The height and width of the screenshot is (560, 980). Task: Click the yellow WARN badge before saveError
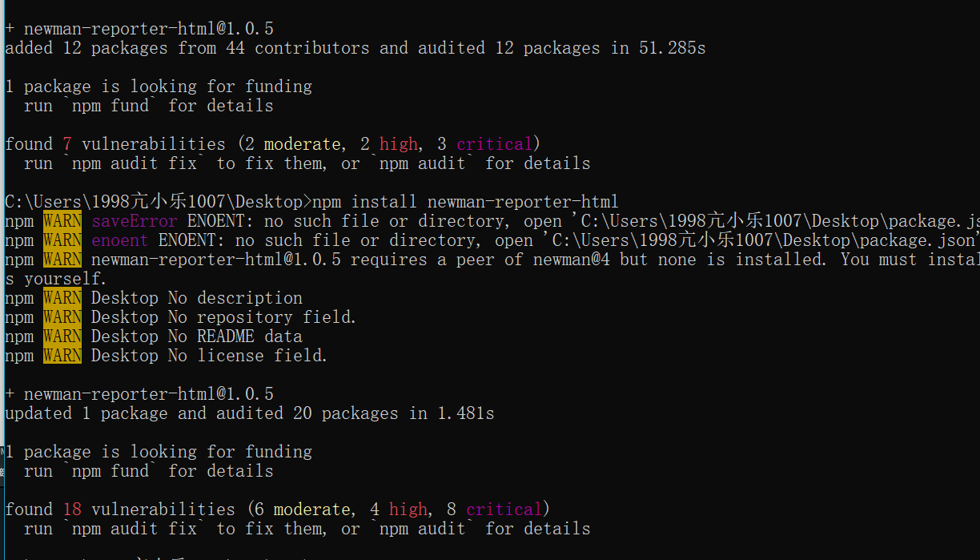click(x=62, y=221)
